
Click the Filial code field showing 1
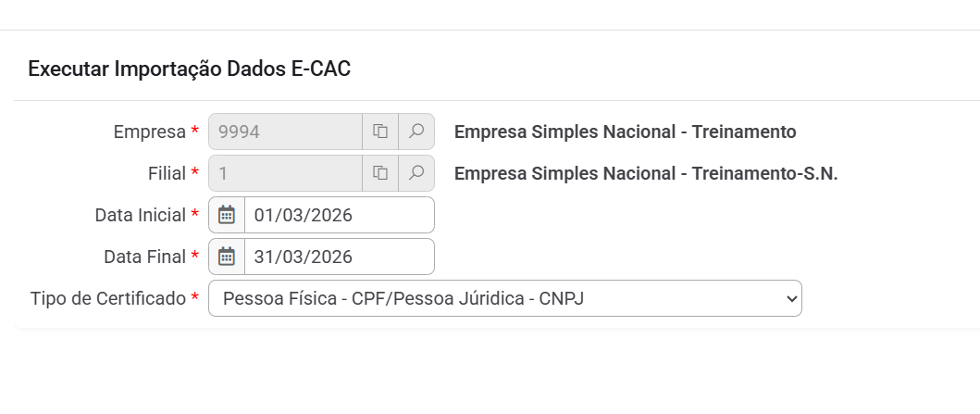click(x=285, y=173)
